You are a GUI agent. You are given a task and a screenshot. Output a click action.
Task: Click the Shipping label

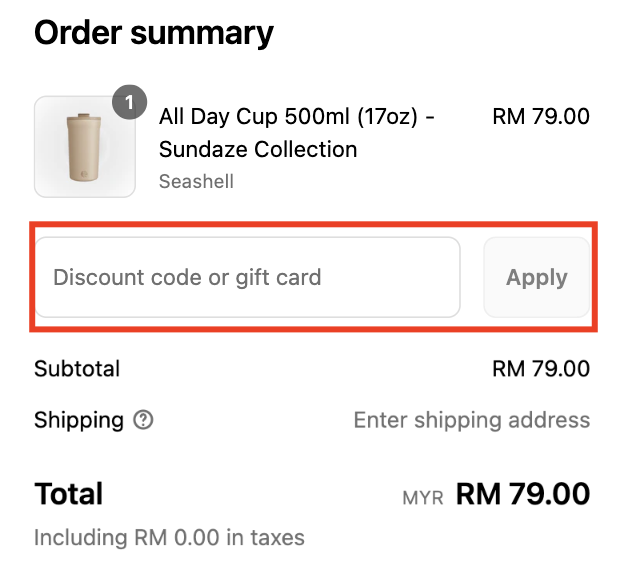point(79,420)
